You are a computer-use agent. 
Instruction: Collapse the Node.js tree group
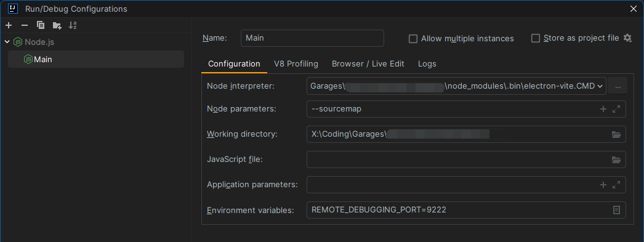tap(7, 42)
